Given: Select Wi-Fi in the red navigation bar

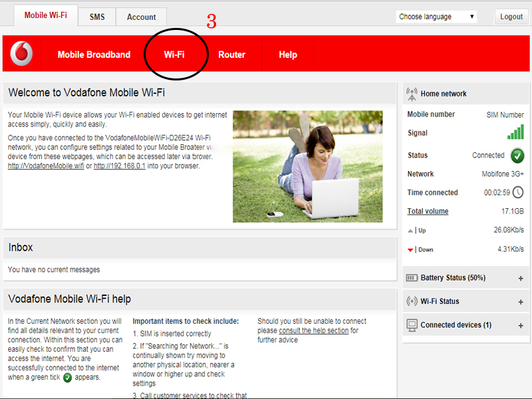Looking at the screenshot, I should pos(174,55).
